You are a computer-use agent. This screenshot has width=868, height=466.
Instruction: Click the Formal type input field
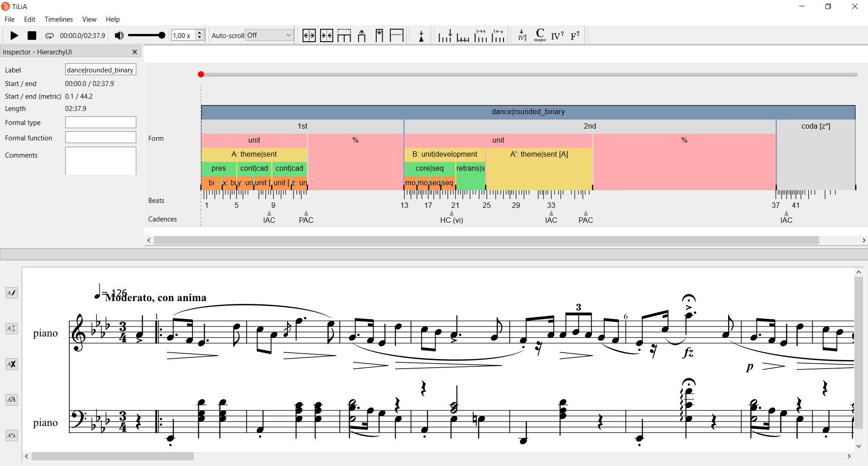pos(101,122)
